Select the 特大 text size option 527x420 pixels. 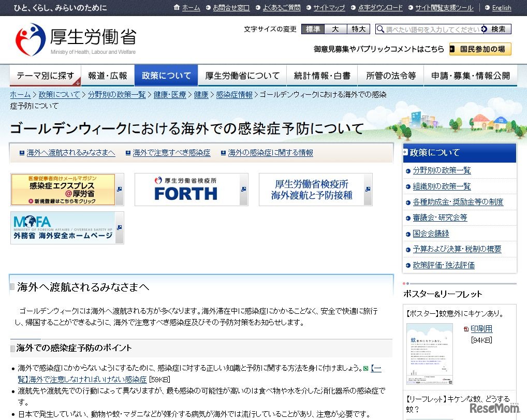356,30
